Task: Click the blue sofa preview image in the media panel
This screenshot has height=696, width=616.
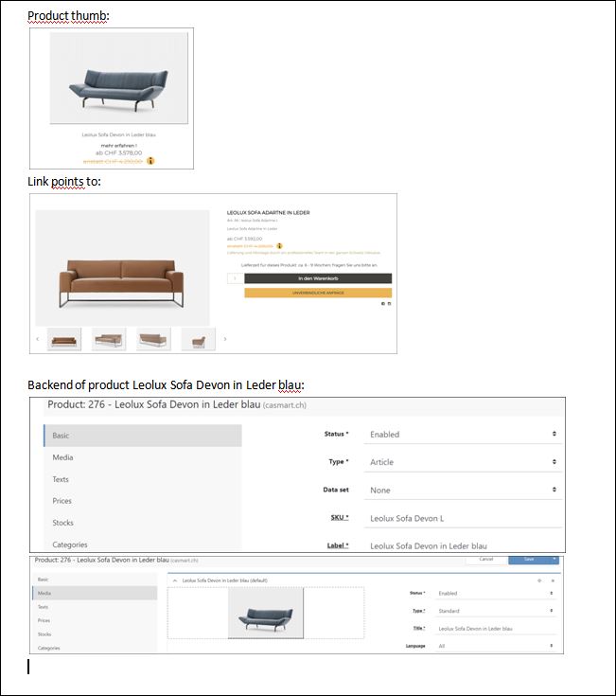Action: pyautogui.click(x=266, y=613)
